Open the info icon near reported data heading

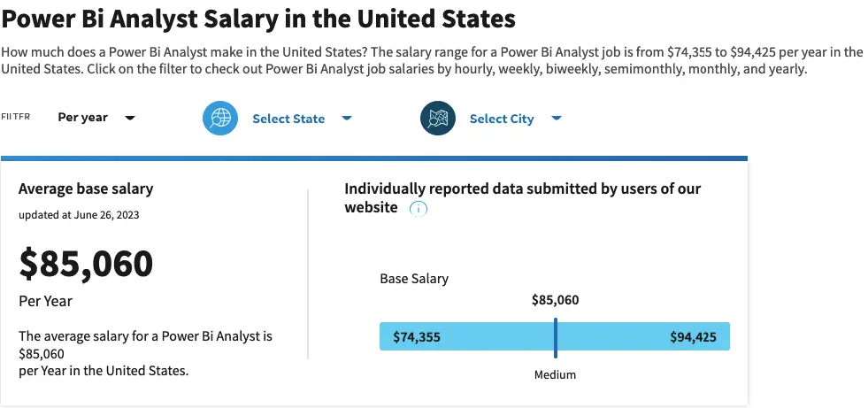[x=419, y=209]
